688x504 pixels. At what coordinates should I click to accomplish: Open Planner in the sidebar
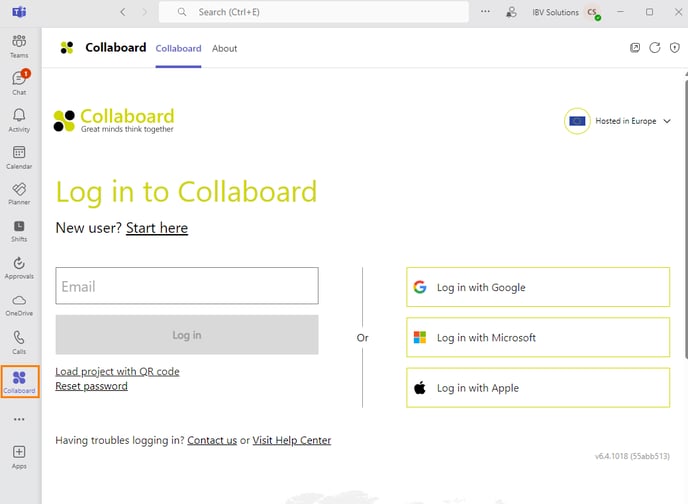pos(19,194)
